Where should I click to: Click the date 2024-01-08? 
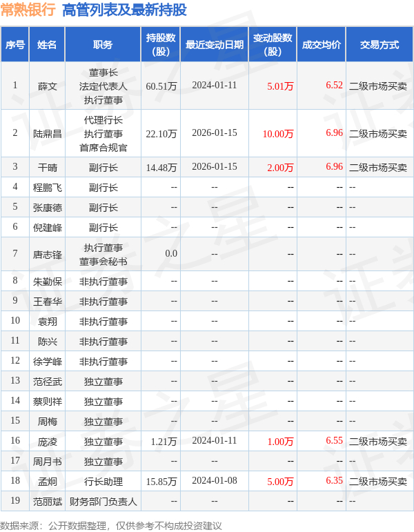tap(215, 480)
